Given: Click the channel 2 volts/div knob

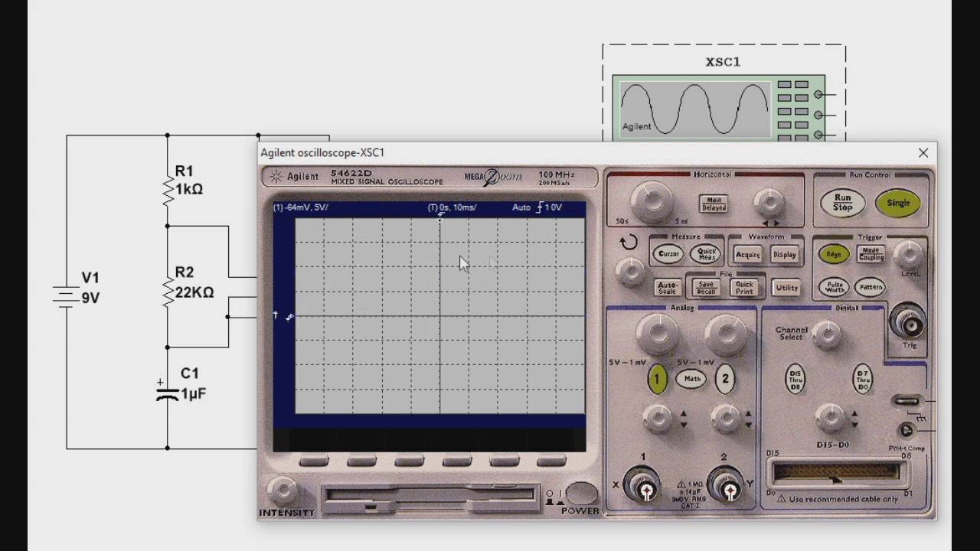Looking at the screenshot, I should click(x=725, y=334).
